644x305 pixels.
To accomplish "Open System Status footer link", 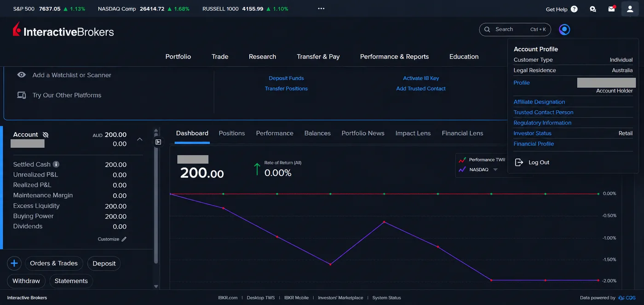I will [x=386, y=298].
